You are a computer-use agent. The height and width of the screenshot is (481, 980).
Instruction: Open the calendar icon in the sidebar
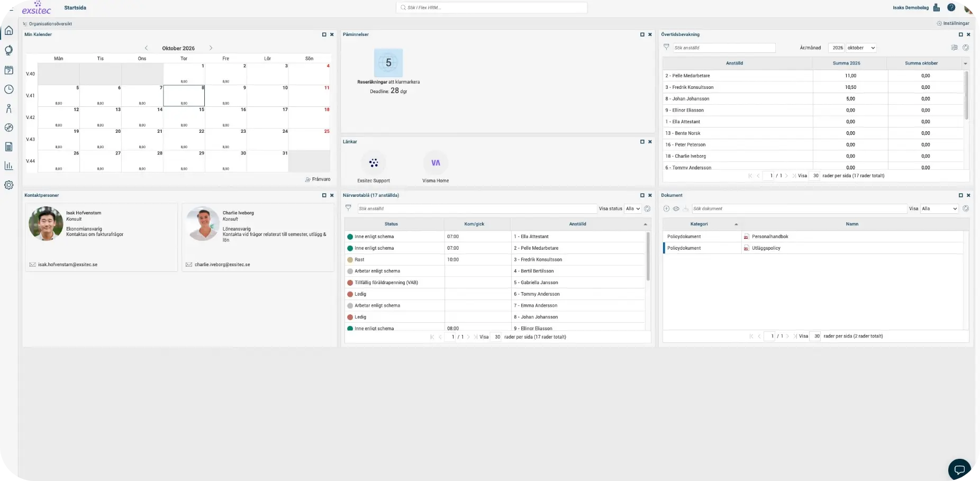pos(8,70)
